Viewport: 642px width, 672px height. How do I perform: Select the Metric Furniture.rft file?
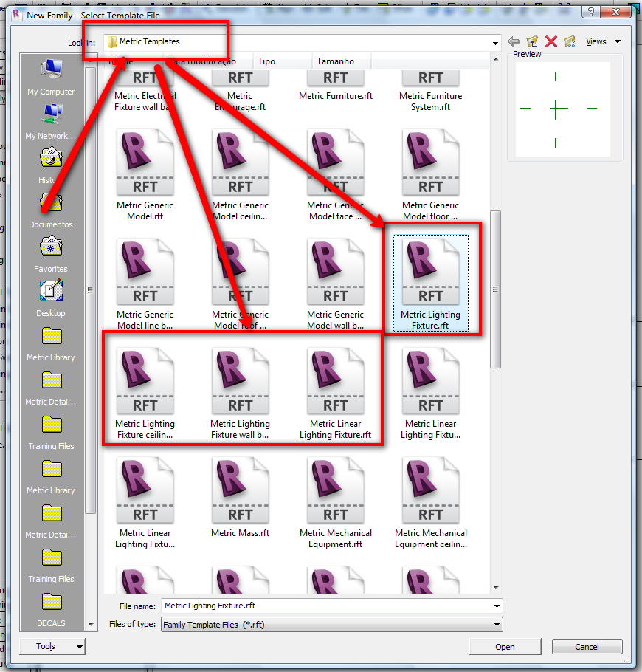[335, 86]
